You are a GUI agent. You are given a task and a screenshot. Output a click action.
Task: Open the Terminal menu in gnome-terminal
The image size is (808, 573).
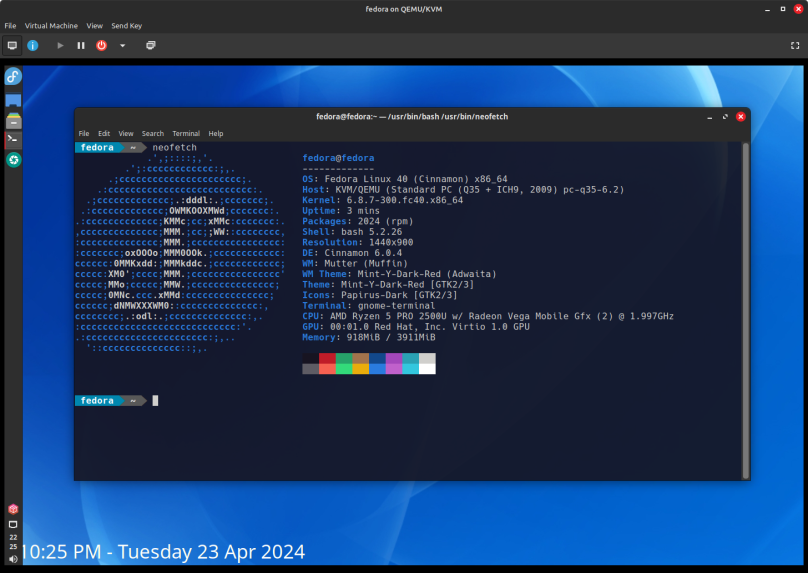coord(186,133)
